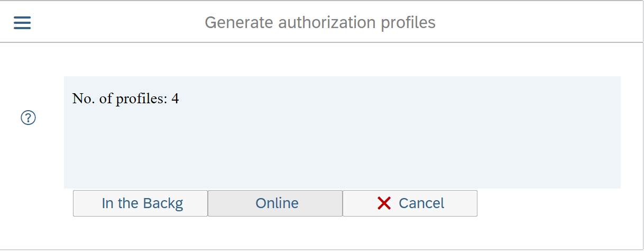
Task: Click the dialog title text
Action: pos(320,22)
